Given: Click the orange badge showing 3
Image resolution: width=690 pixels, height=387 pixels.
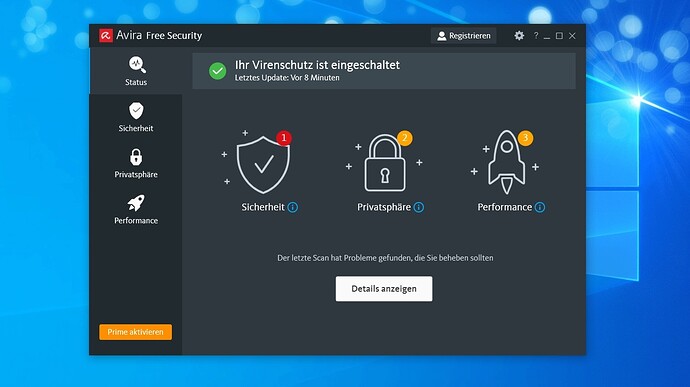Looking at the screenshot, I should tap(525, 138).
